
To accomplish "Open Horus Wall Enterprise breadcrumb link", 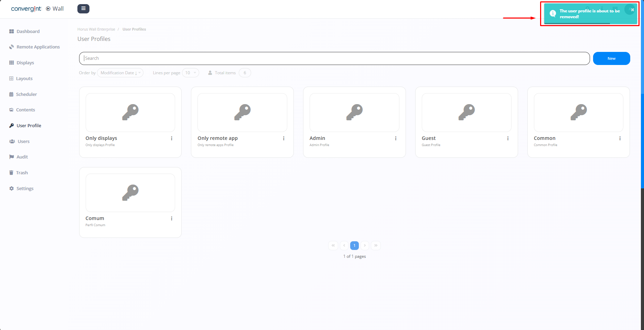I will point(96,29).
